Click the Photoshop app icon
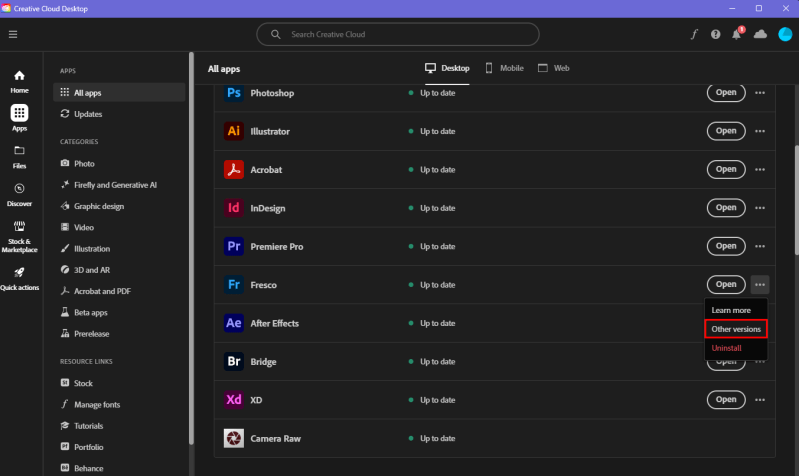This screenshot has height=476, width=799. [x=234, y=93]
